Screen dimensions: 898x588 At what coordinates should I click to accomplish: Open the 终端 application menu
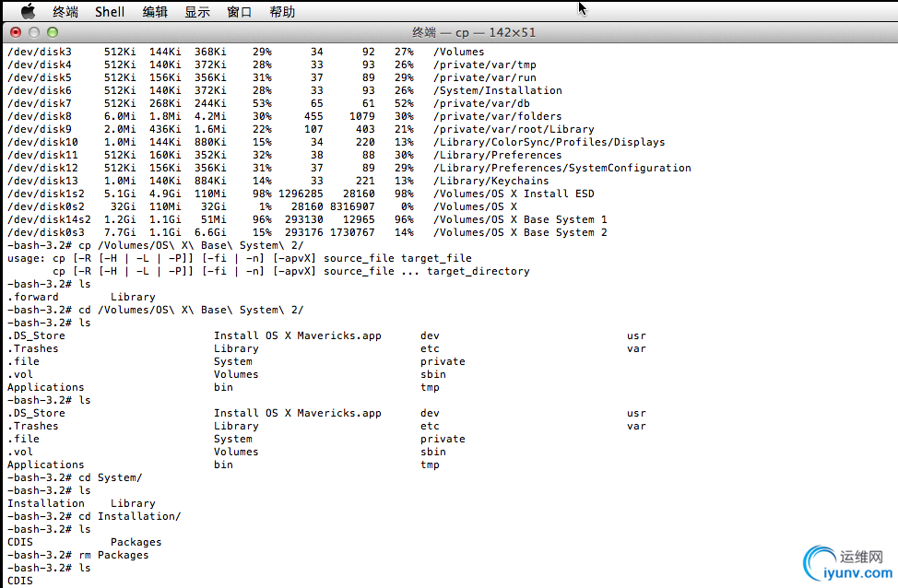65,11
